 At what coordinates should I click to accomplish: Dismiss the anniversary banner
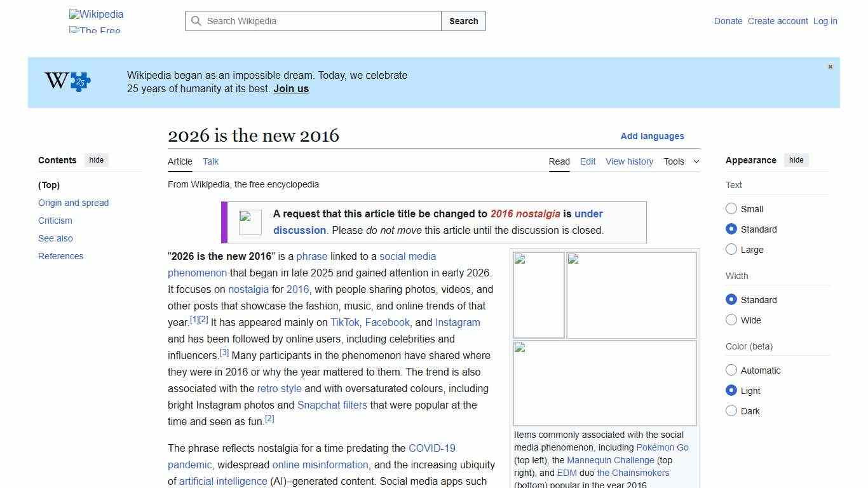point(830,66)
